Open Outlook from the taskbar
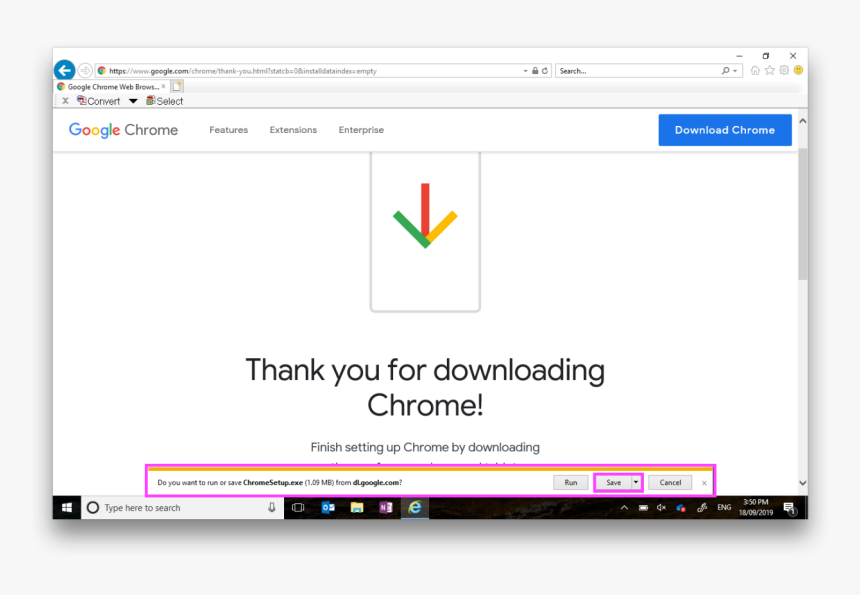 [x=328, y=508]
